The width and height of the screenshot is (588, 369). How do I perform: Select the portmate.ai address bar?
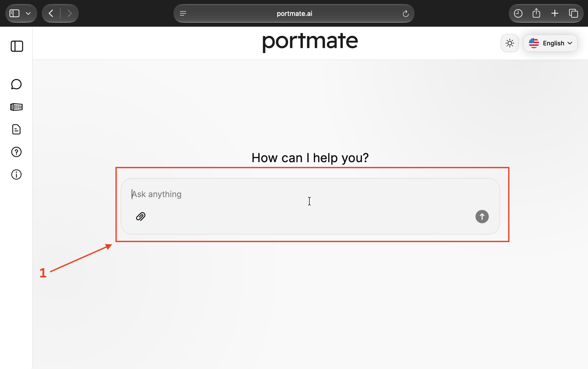coord(294,13)
